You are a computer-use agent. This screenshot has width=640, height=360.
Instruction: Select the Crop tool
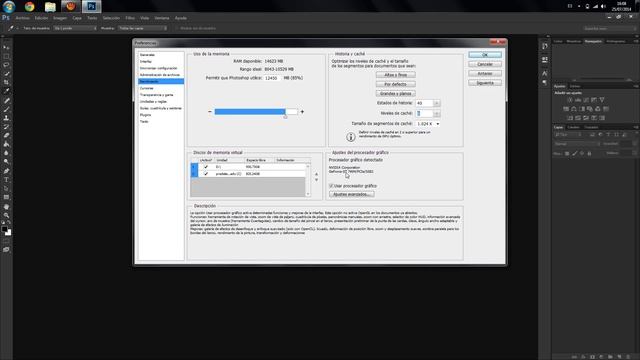click(6, 82)
